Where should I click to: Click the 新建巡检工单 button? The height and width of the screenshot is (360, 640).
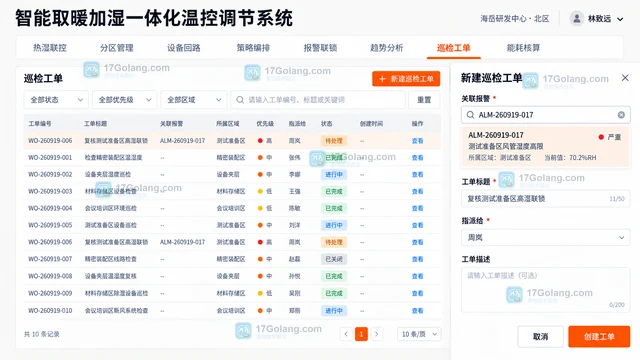point(406,79)
